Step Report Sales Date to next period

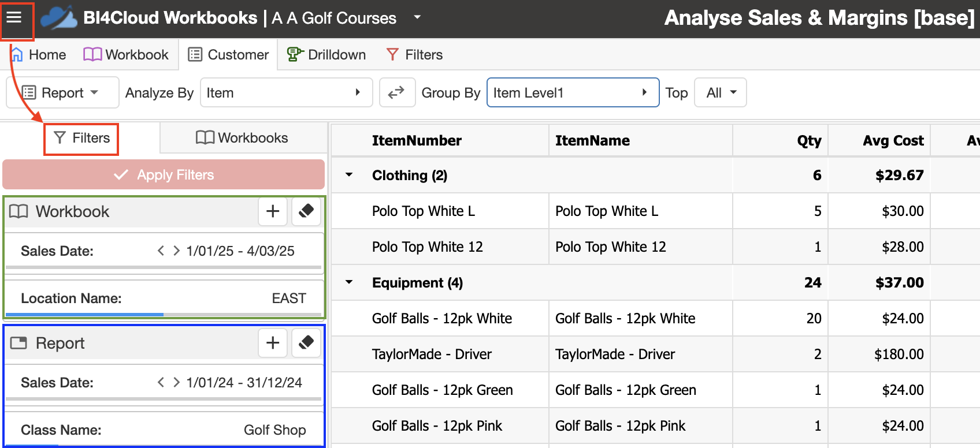click(x=176, y=382)
